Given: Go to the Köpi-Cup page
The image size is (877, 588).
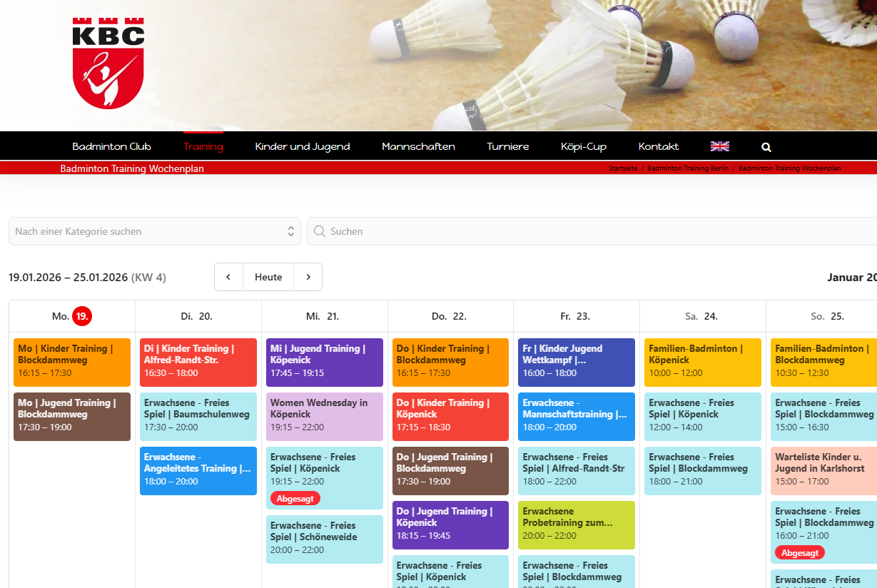Looking at the screenshot, I should 584,146.
